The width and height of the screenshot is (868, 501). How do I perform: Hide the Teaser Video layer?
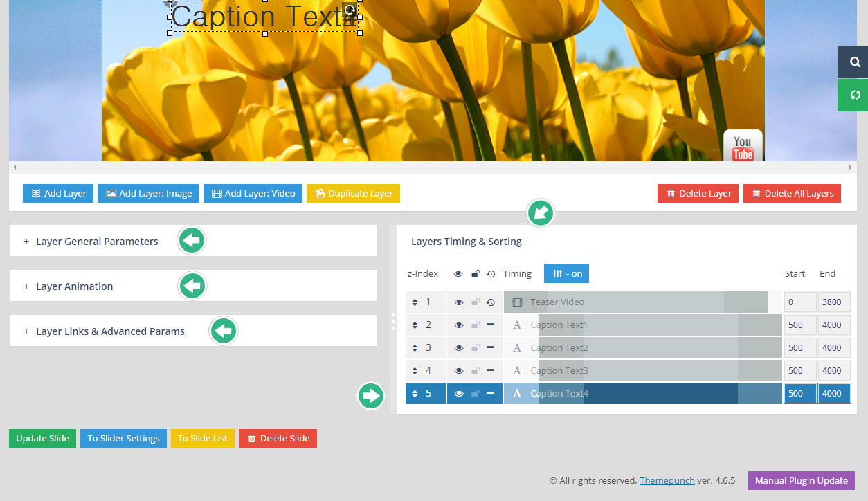point(458,302)
